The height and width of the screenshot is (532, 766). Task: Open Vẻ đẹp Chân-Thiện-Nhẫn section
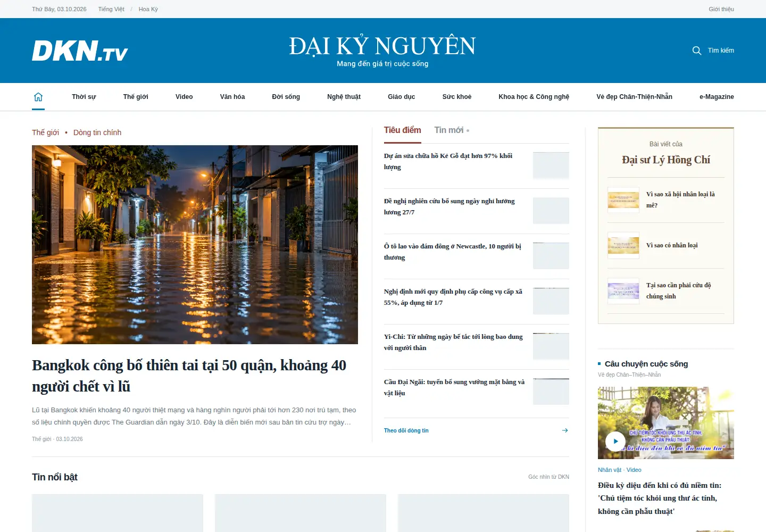coord(634,97)
